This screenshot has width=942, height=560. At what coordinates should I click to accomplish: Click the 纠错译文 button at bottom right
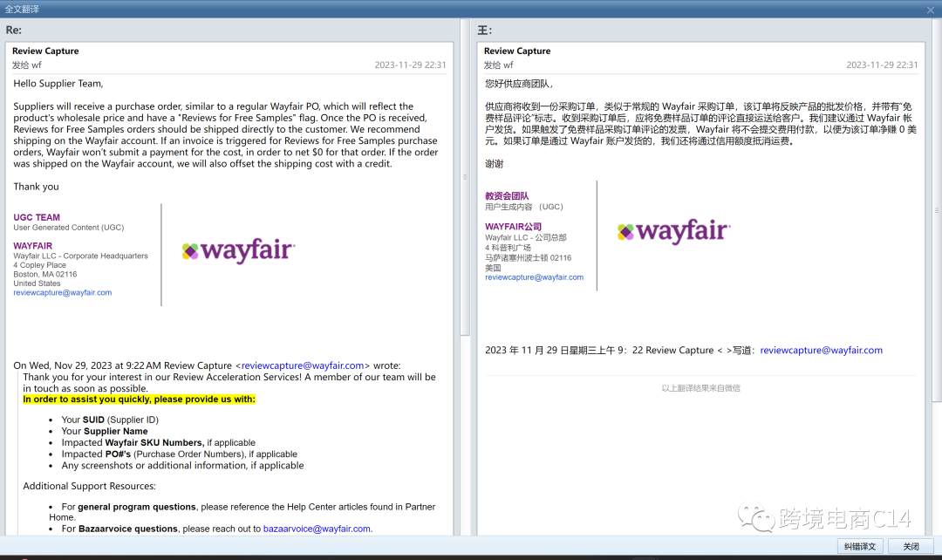pos(859,546)
